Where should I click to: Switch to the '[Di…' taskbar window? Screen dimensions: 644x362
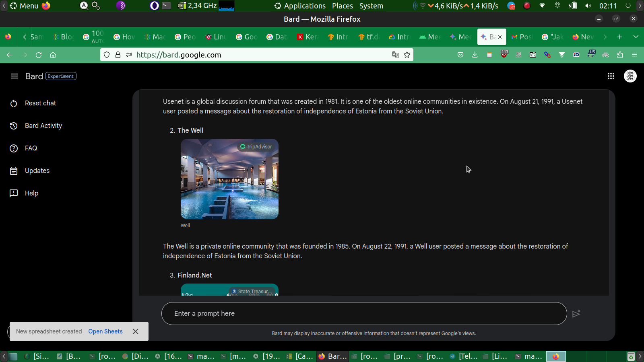click(136, 356)
